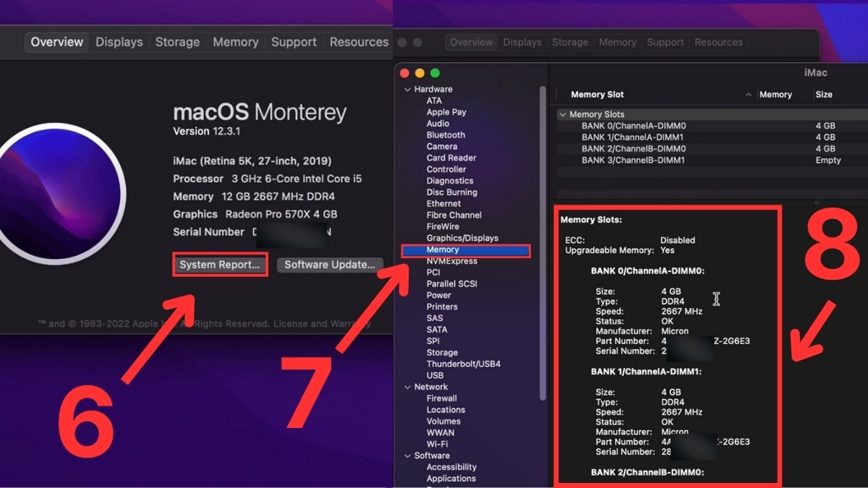This screenshot has width=868, height=488.
Task: Switch to Storage tab in left About window
Action: coord(177,42)
